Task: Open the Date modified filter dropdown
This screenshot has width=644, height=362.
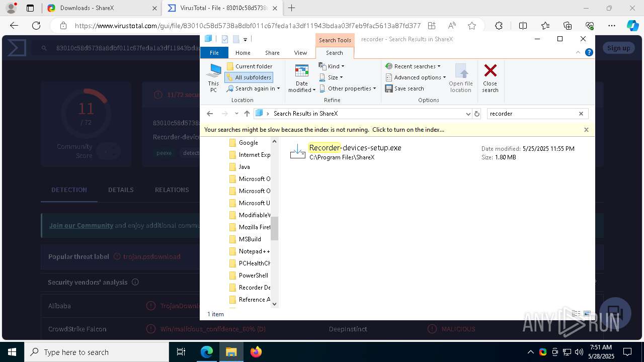Action: 302,78
